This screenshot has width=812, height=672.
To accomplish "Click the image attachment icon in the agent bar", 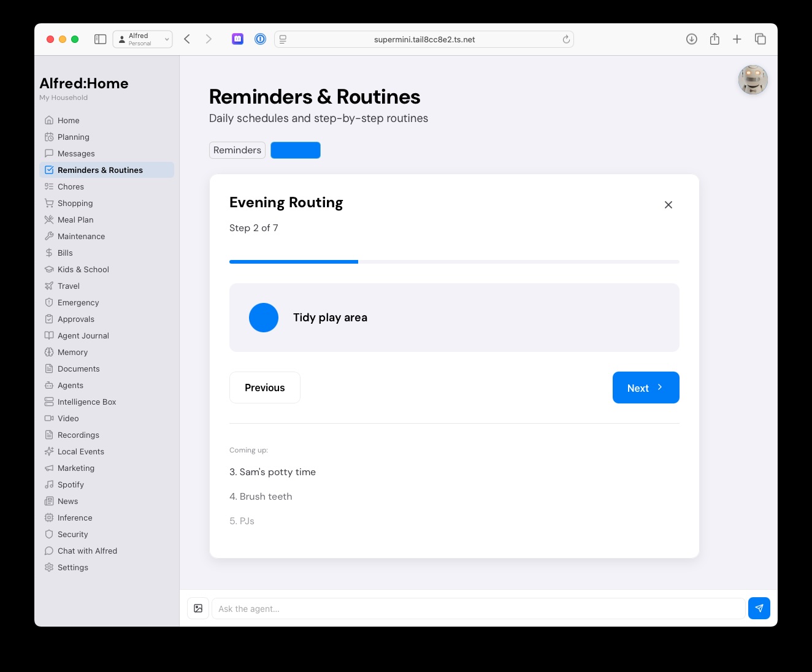I will 198,608.
